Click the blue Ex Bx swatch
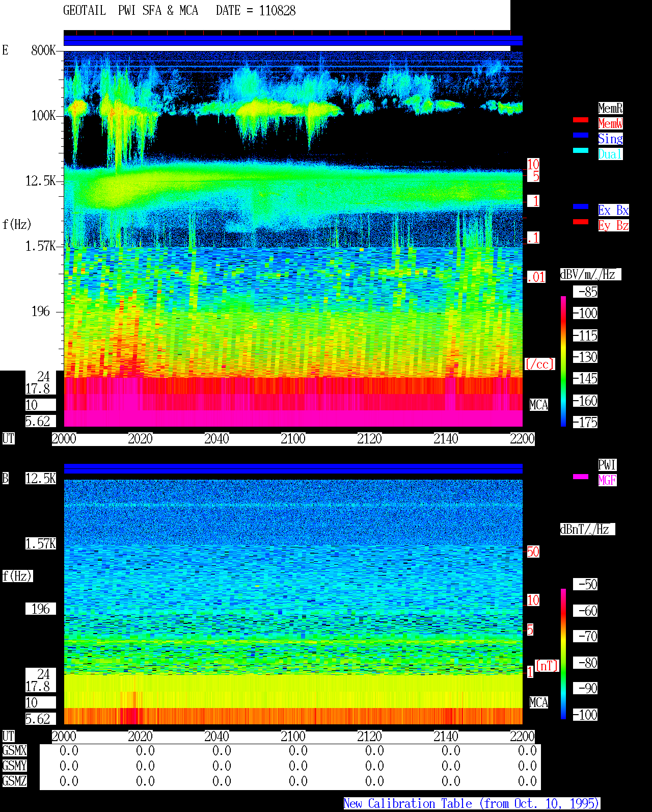Image resolution: width=652 pixels, height=812 pixels. [581, 206]
